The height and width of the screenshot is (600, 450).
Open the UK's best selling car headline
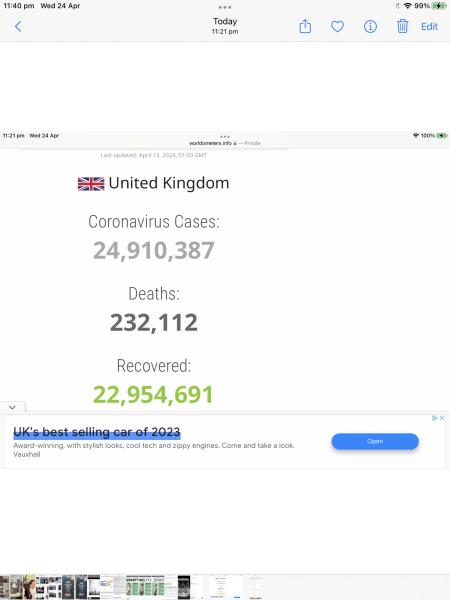[x=96, y=432]
